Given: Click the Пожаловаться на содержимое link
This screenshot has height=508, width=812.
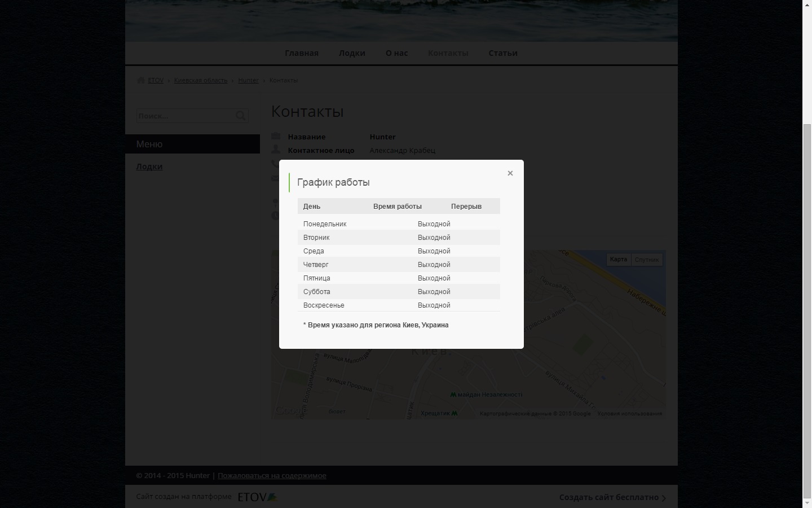Looking at the screenshot, I should (272, 475).
